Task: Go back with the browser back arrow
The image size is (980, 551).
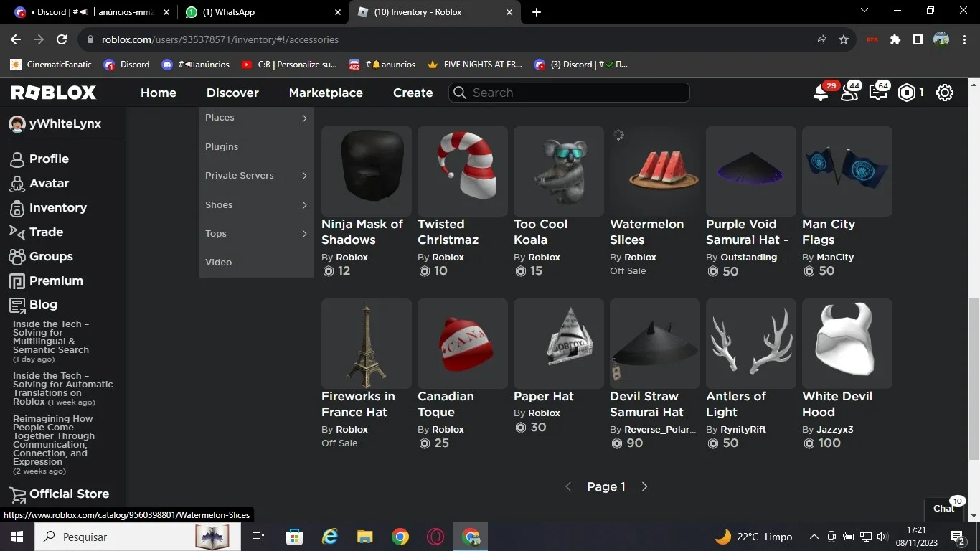Action: coord(16,40)
